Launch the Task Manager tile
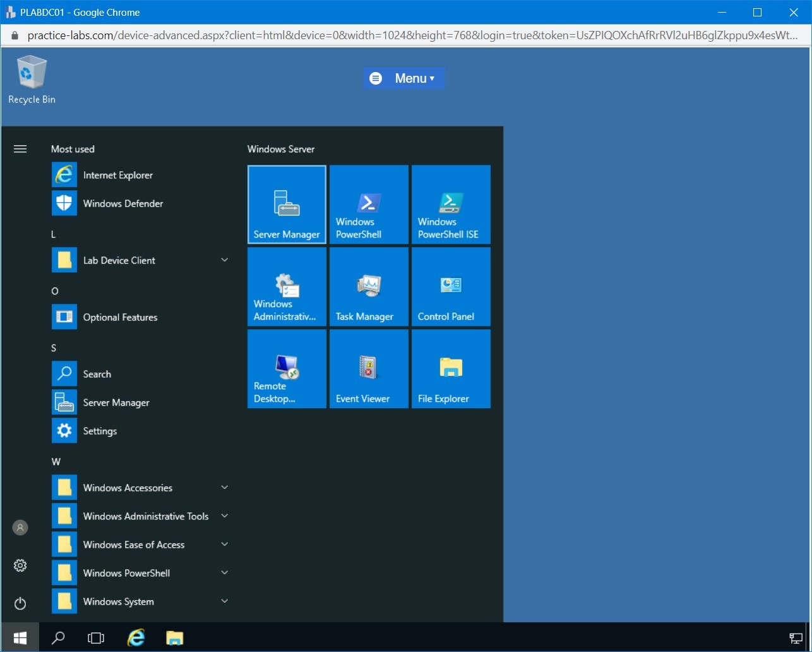The height and width of the screenshot is (652, 812). click(369, 287)
